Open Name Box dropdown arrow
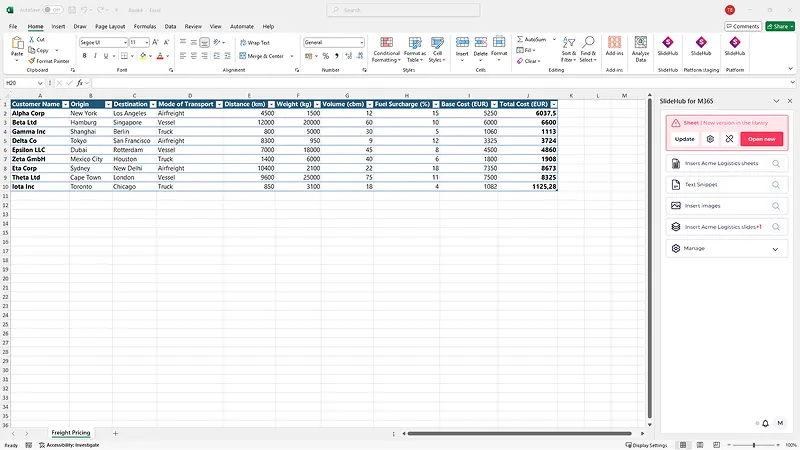The width and height of the screenshot is (800, 450). (40, 83)
